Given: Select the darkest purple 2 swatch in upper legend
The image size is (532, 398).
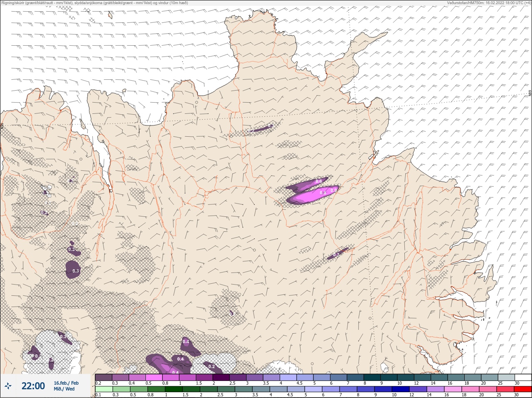Looking at the screenshot, I should pos(222,377).
